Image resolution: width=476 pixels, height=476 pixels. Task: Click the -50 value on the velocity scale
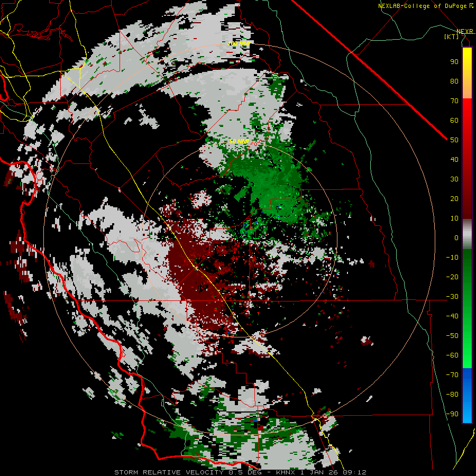click(x=452, y=336)
